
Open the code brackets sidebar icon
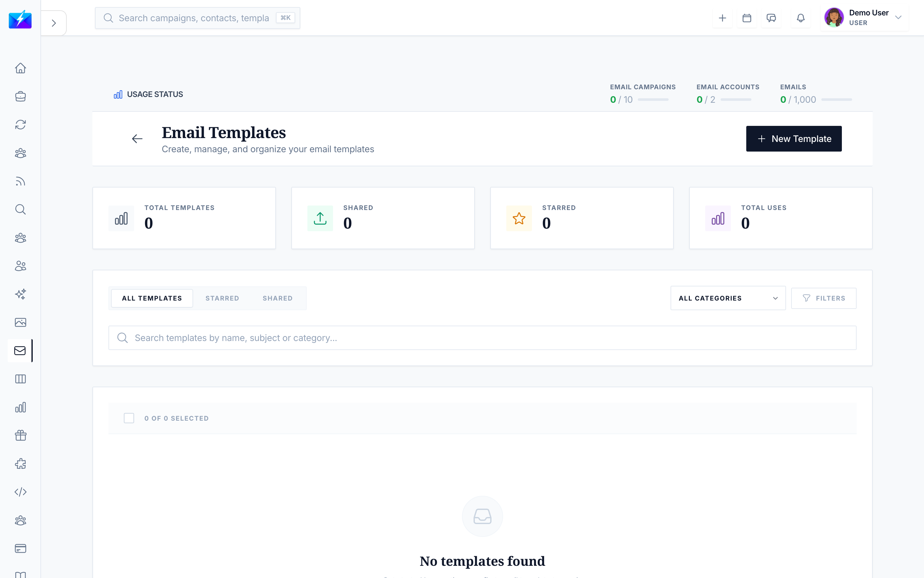tap(20, 492)
